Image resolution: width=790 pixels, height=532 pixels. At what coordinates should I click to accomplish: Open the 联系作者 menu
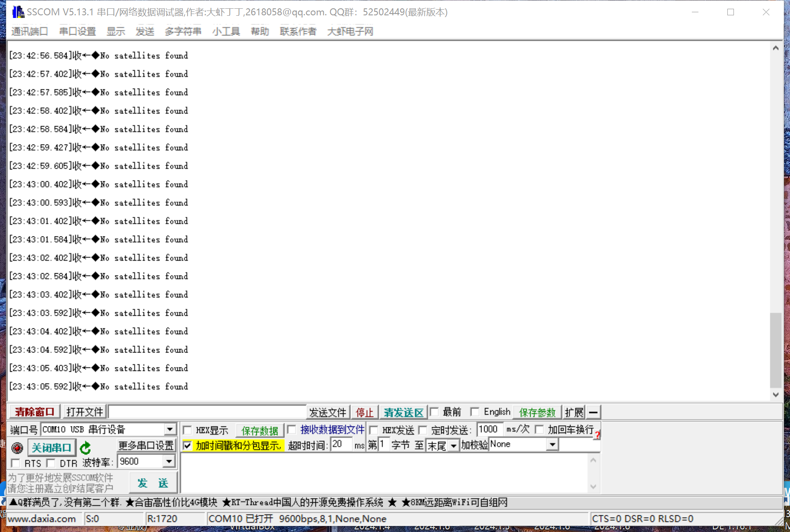(x=298, y=32)
